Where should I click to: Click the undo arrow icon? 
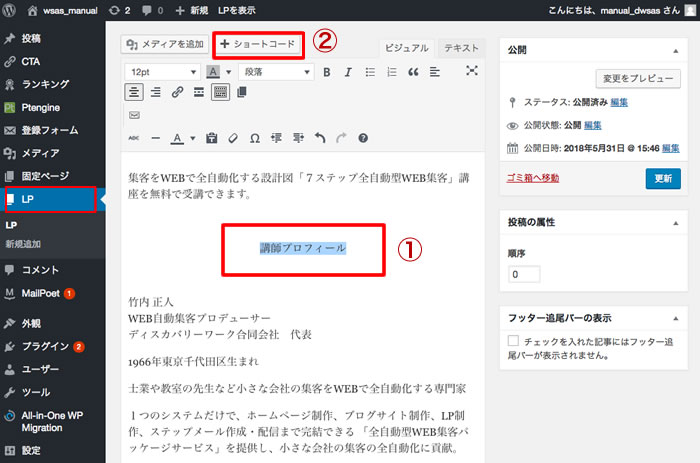320,138
